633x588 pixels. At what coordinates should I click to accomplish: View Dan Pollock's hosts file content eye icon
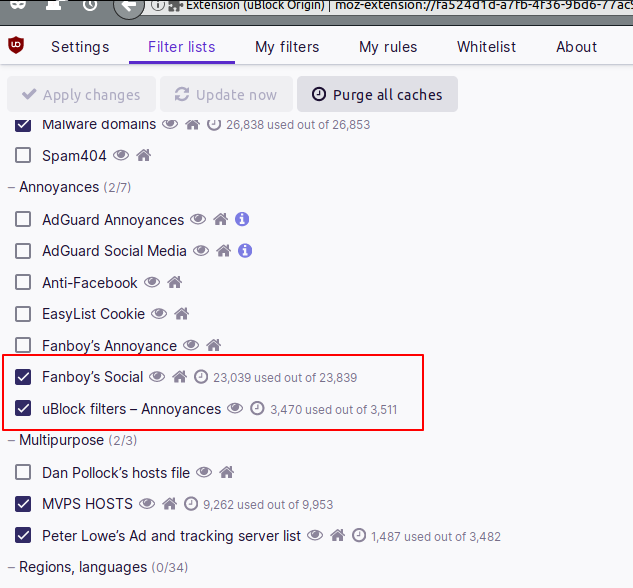coord(204,472)
